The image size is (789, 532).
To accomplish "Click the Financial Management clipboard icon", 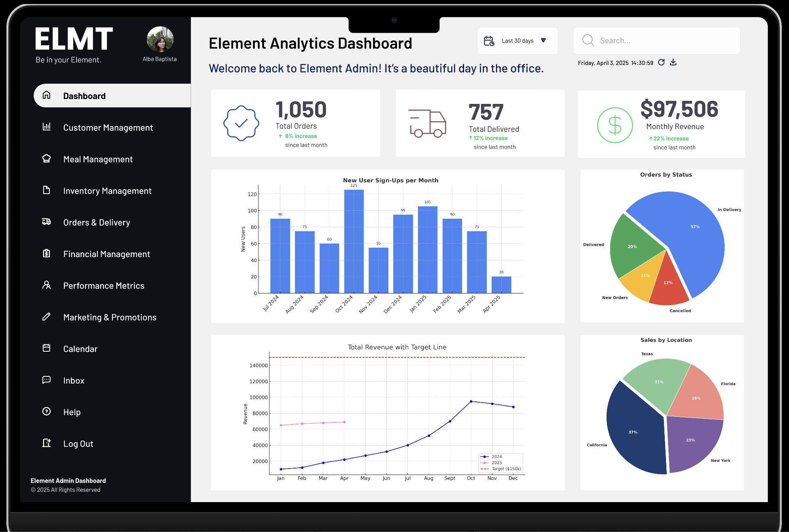I will coord(47,253).
